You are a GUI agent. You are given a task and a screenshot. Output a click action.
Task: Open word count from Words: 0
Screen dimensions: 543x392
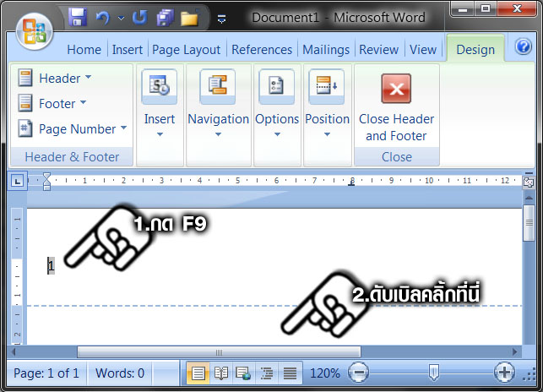click(x=120, y=373)
